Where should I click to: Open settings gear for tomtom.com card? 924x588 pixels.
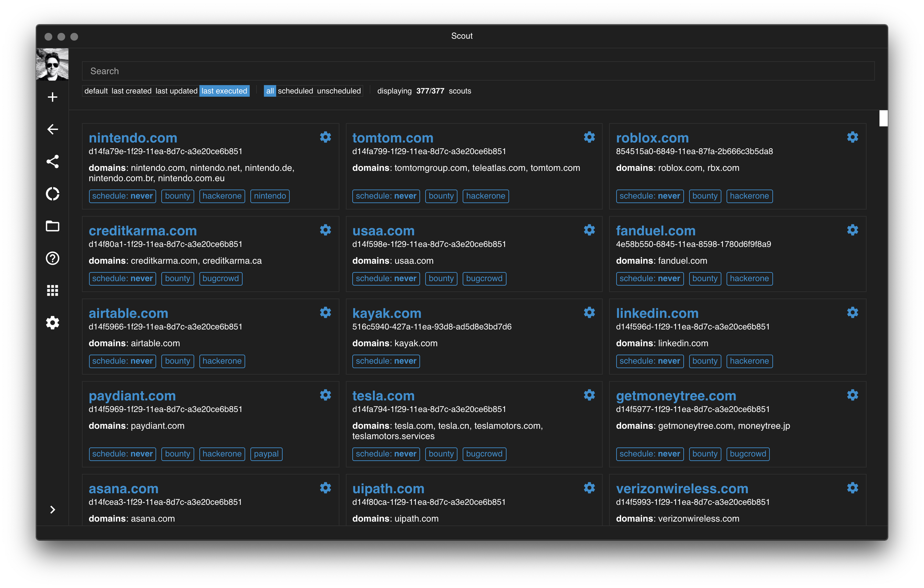[589, 137]
